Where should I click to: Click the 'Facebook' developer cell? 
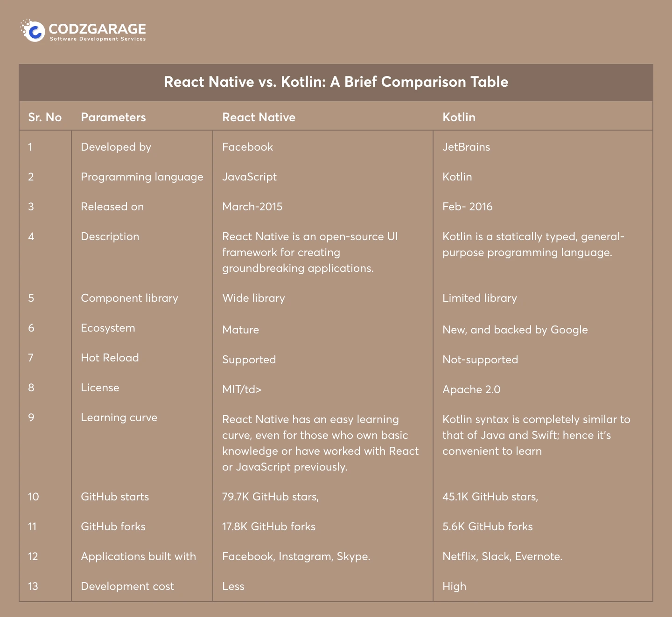(x=247, y=147)
